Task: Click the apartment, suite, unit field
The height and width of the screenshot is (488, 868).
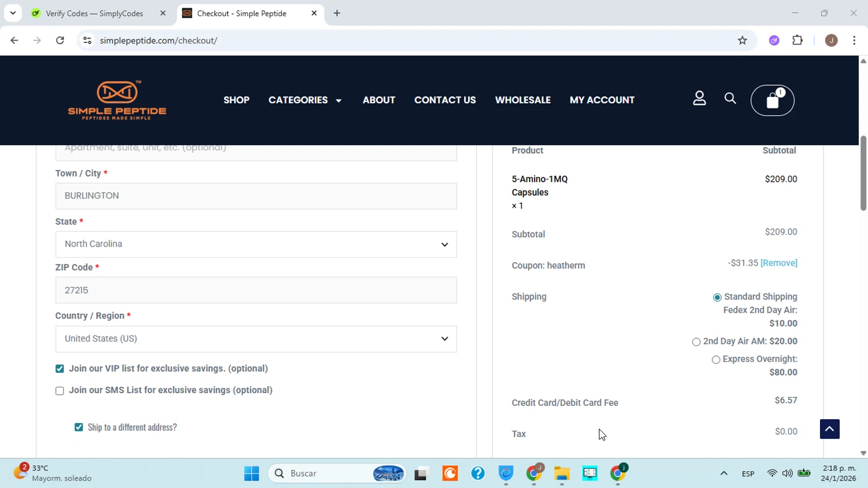Action: 256,152
